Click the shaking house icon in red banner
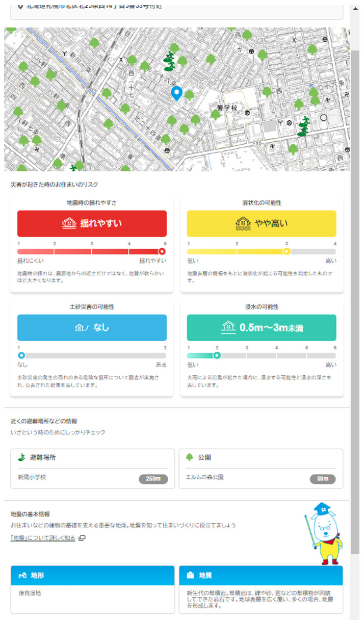364x620 pixels. coord(69,223)
